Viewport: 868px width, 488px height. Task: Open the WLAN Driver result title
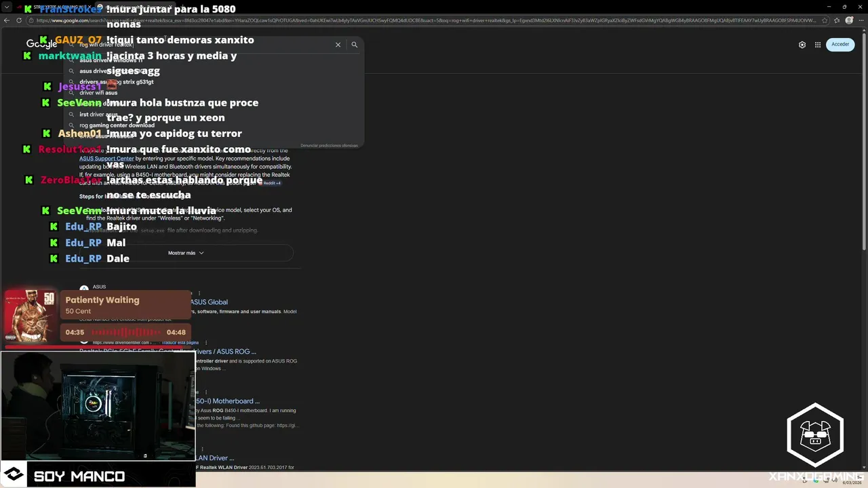(x=215, y=458)
